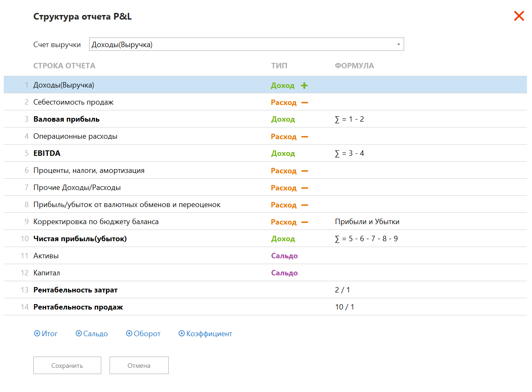Screen dimensions: 532x392
Task: Click the formula of Чистая прибыль(убыток)
Action: coord(366,239)
